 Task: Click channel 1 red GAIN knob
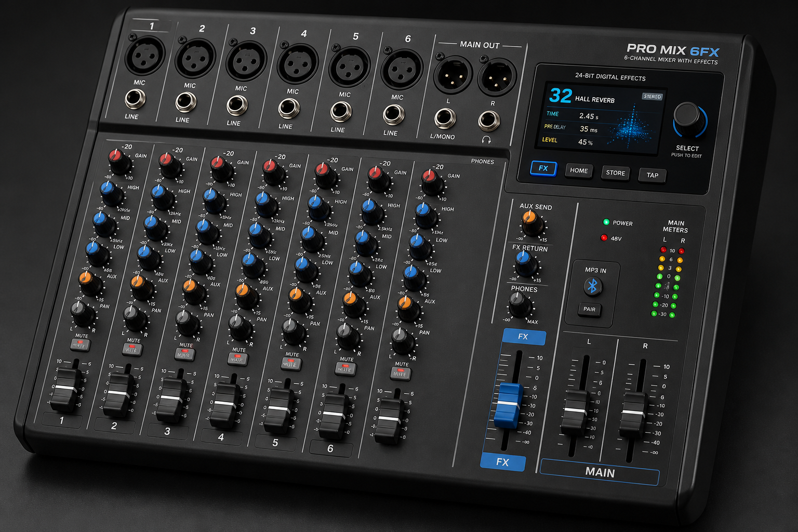tap(119, 161)
